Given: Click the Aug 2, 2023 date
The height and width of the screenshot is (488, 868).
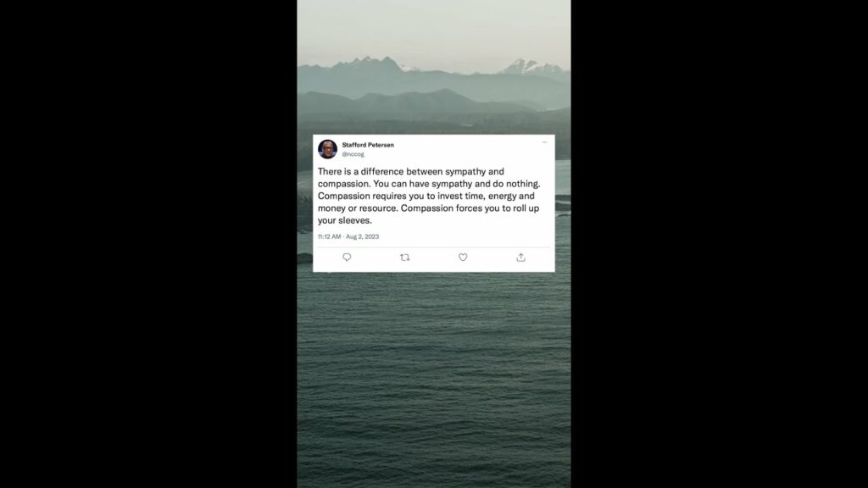Looking at the screenshot, I should tap(363, 237).
